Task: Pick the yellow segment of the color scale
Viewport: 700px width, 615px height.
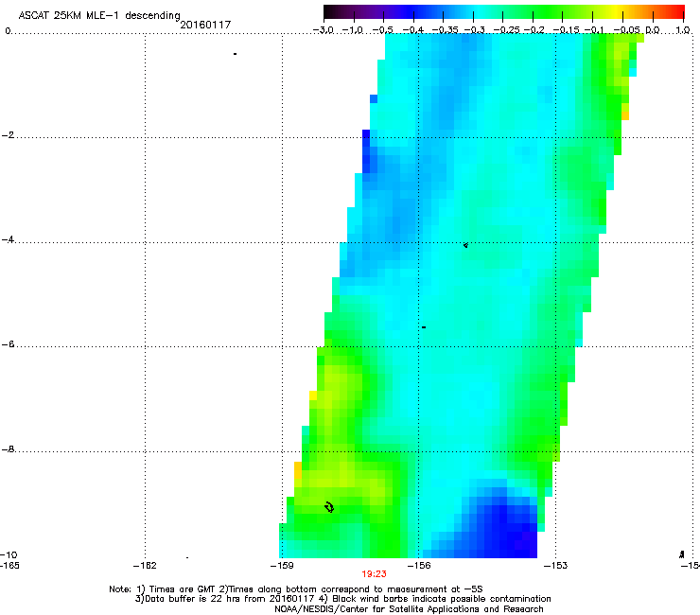Action: tap(618, 12)
